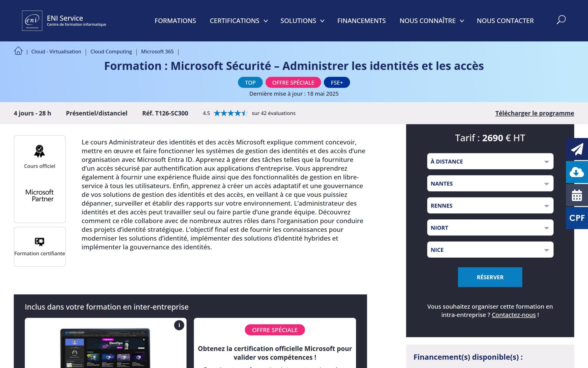Go to NOUS CONTACTER page
This screenshot has height=368, width=588.
pyautogui.click(x=505, y=21)
